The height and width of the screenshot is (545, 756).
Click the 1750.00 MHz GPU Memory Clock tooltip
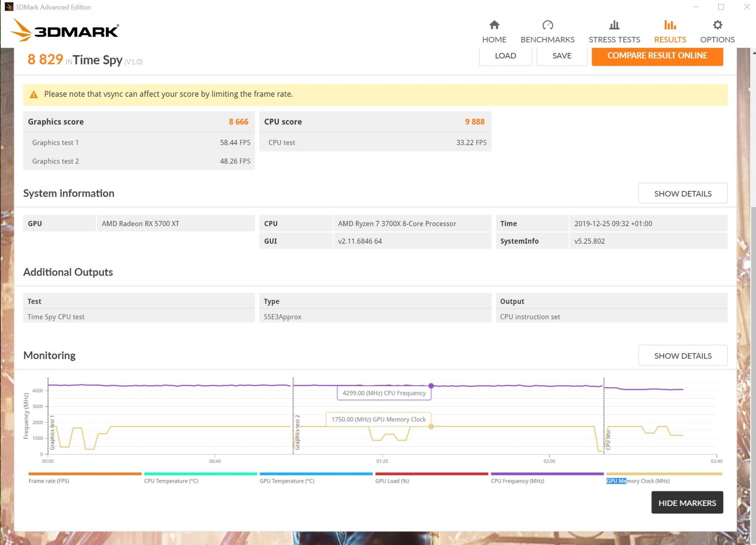[378, 419]
